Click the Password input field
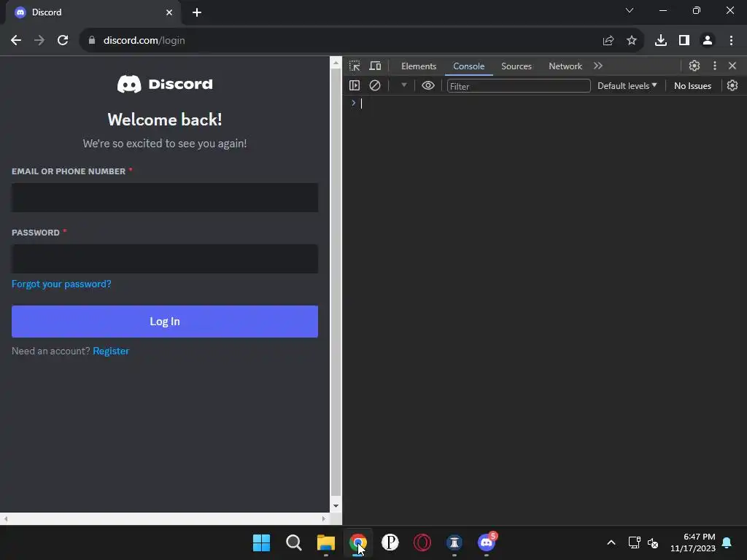Viewport: 747px width, 560px height. (x=165, y=259)
